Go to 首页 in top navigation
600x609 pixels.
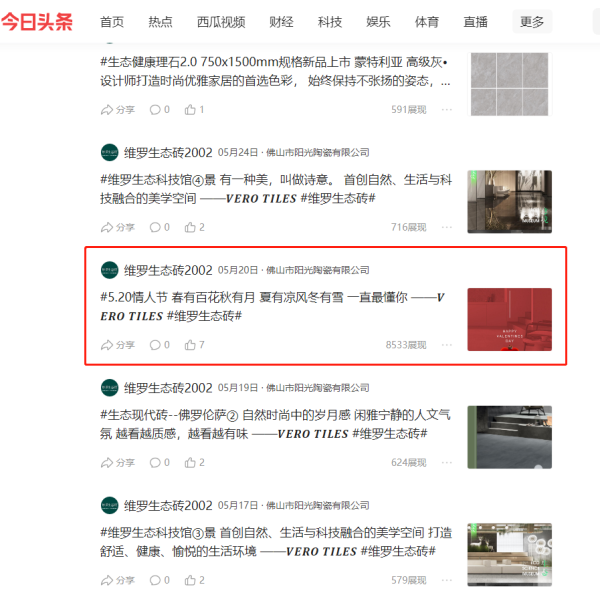coord(112,22)
